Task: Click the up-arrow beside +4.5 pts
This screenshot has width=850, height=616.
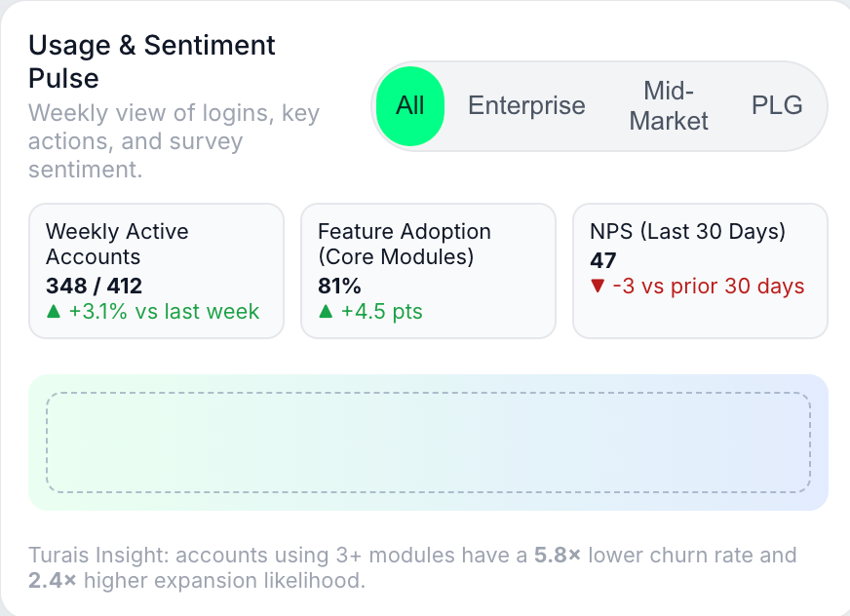Action: coord(326,312)
